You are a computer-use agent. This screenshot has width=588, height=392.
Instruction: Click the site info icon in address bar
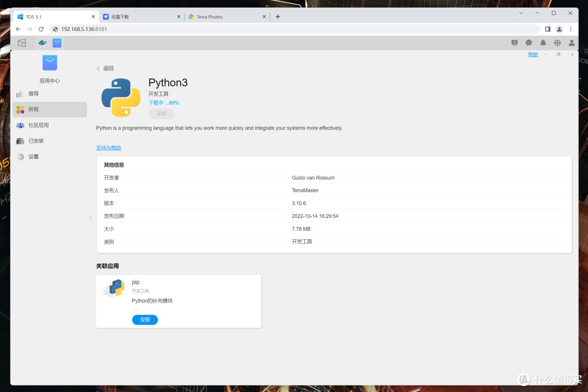coord(55,29)
